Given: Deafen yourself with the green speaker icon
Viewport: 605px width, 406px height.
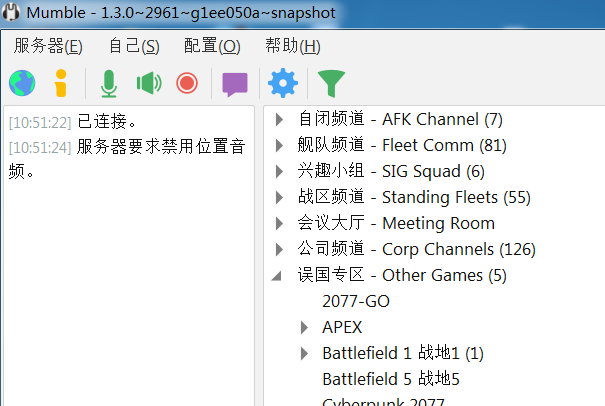Looking at the screenshot, I should tap(149, 83).
